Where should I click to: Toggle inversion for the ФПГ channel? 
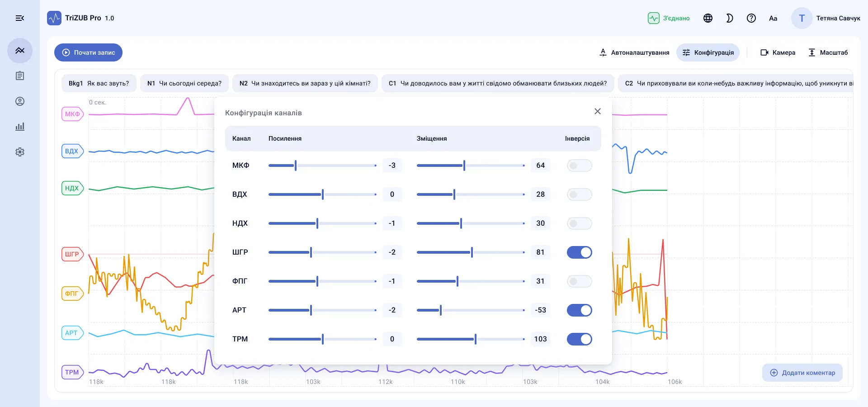click(x=580, y=281)
